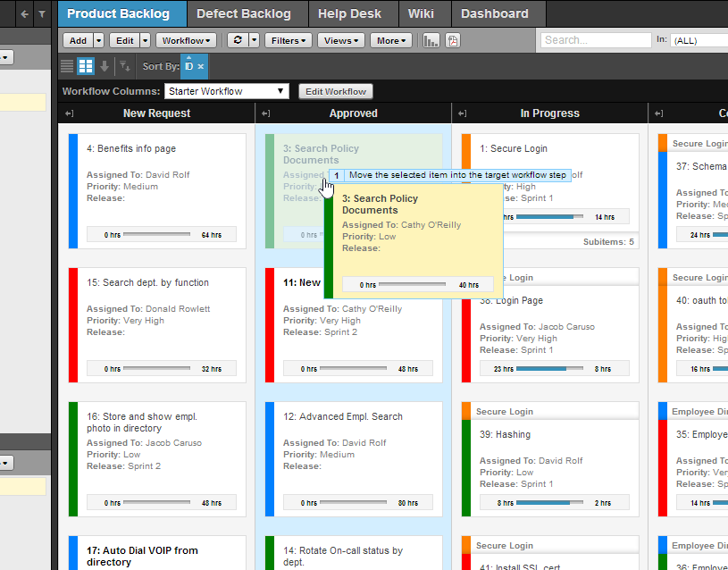
Task: Select card "17: Auto Dial VOIP from directory"
Action: click(157, 553)
